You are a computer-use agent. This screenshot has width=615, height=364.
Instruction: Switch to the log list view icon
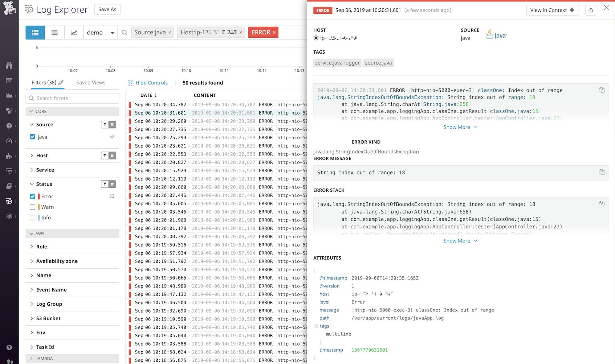click(35, 32)
